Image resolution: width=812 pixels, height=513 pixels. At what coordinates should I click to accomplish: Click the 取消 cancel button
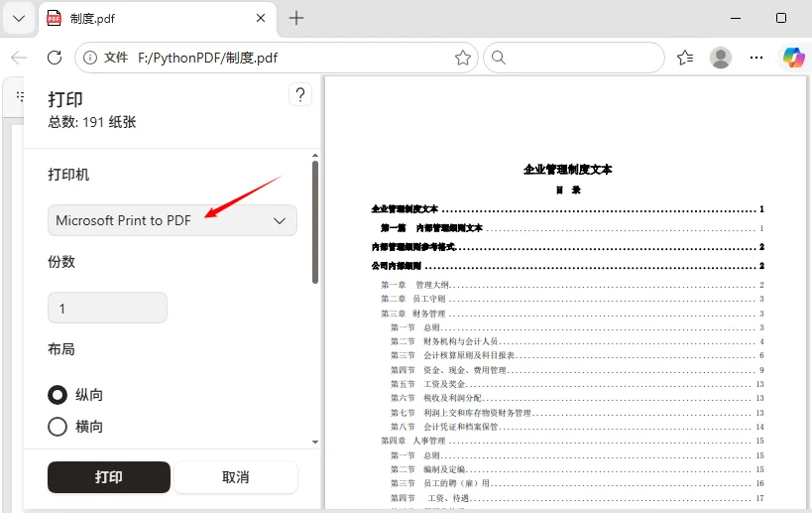click(236, 477)
